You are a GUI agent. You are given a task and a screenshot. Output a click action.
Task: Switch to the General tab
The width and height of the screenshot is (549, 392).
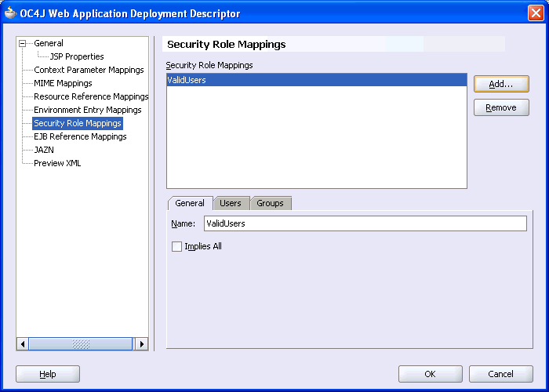[x=190, y=203]
